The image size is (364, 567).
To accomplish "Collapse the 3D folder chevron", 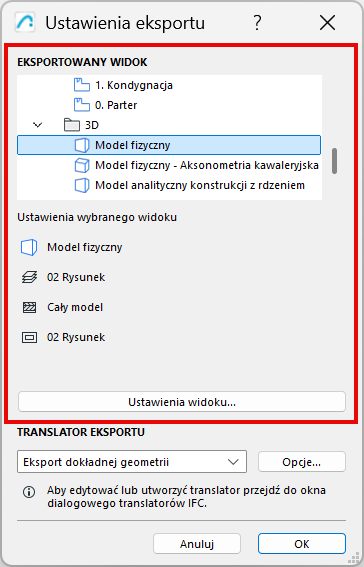I will tap(38, 125).
